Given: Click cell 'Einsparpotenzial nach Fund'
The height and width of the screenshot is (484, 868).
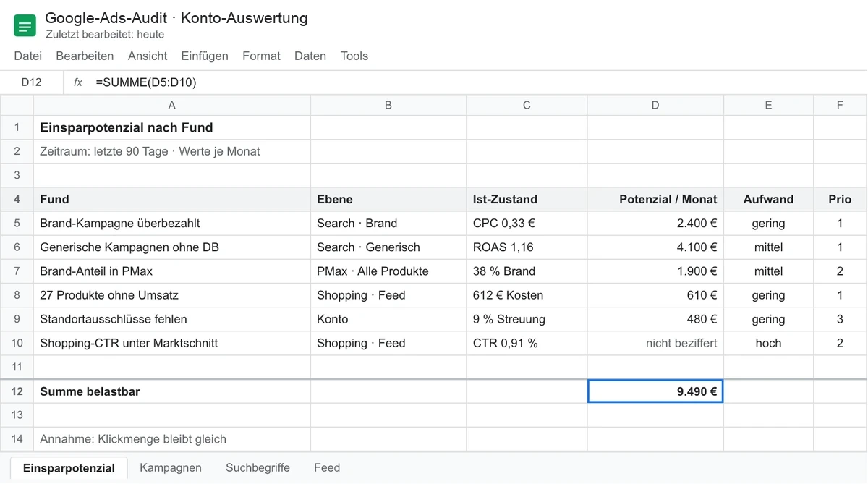Looking at the screenshot, I should coord(172,128).
